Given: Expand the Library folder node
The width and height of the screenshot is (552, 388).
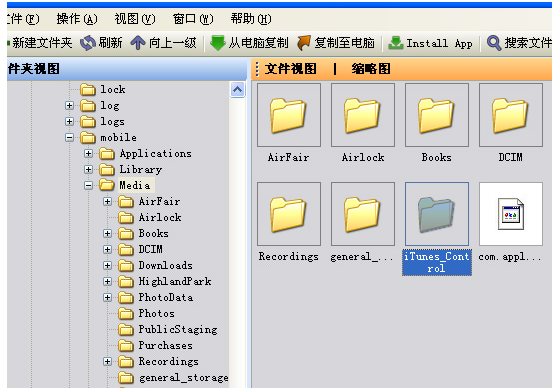Looking at the screenshot, I should [x=88, y=169].
